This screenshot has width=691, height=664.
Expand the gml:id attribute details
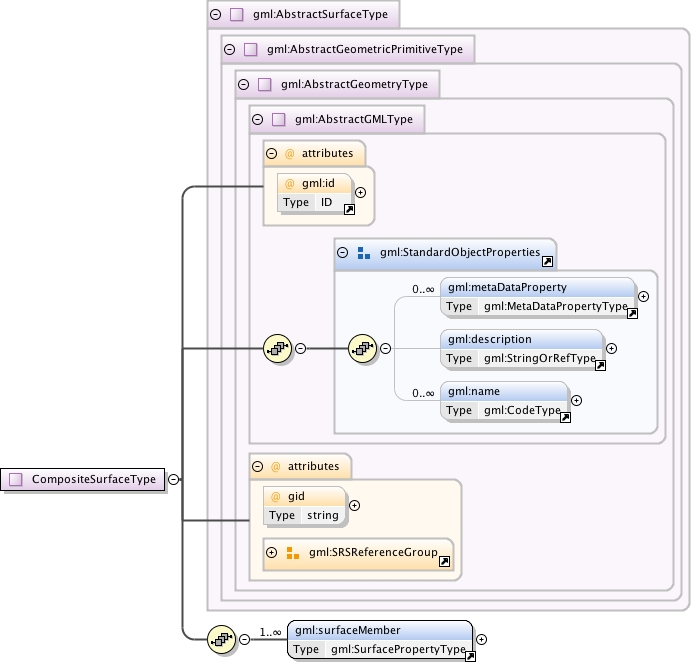pos(360,193)
